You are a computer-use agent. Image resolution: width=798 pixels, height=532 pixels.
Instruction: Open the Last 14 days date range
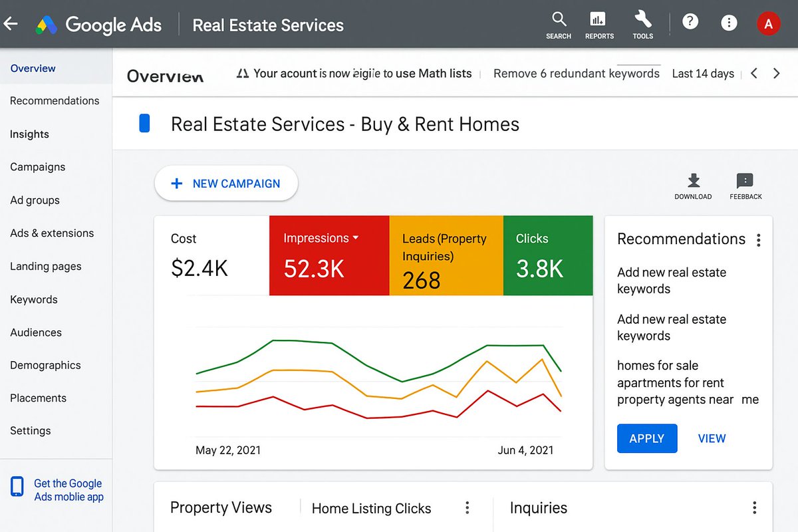point(703,73)
